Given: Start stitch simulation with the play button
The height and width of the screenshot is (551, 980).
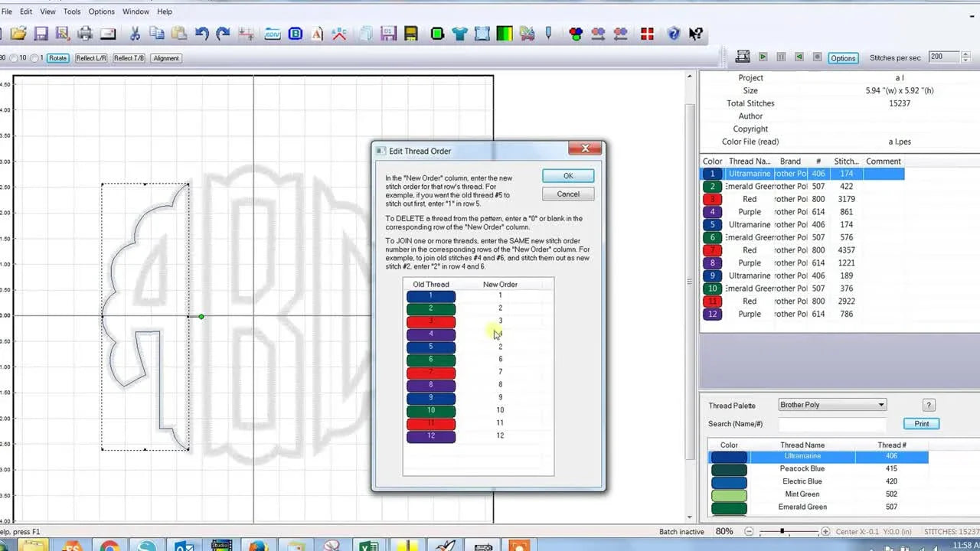Looking at the screenshot, I should click(763, 57).
